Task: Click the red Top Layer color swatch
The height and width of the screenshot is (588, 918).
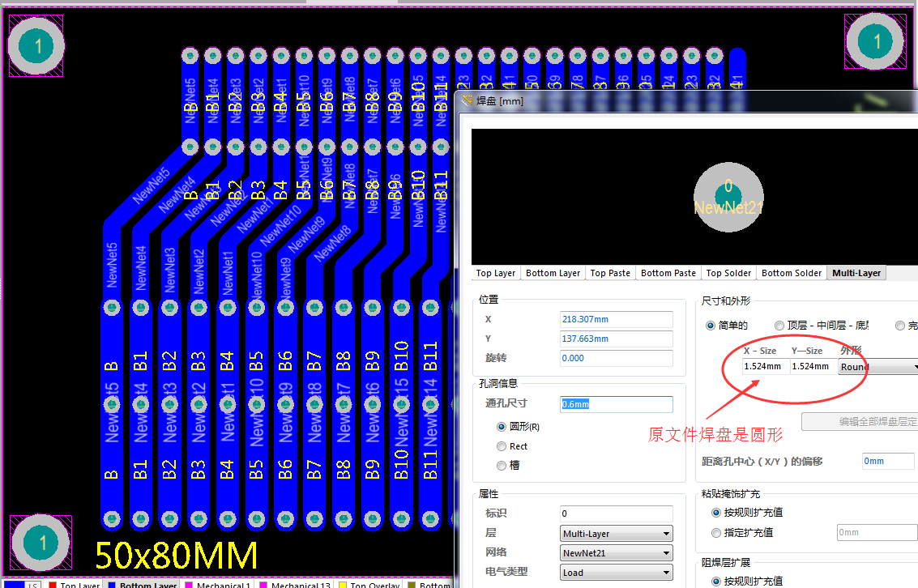Action: coord(53,584)
